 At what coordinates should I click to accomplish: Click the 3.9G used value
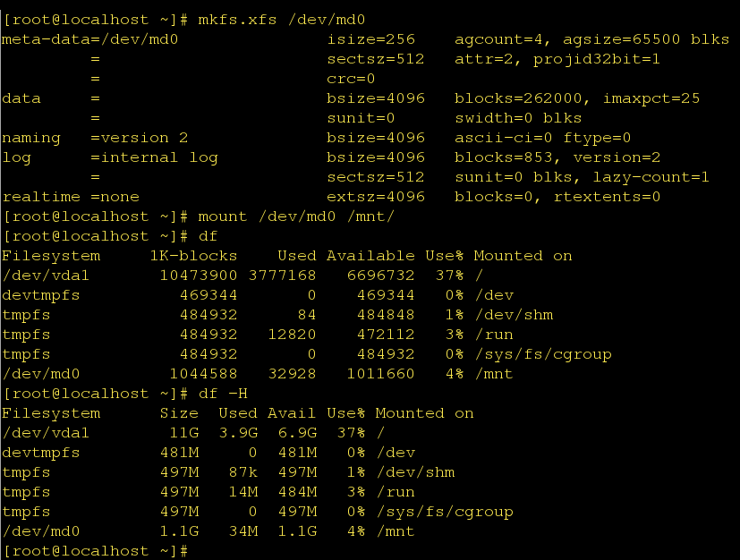(x=237, y=433)
